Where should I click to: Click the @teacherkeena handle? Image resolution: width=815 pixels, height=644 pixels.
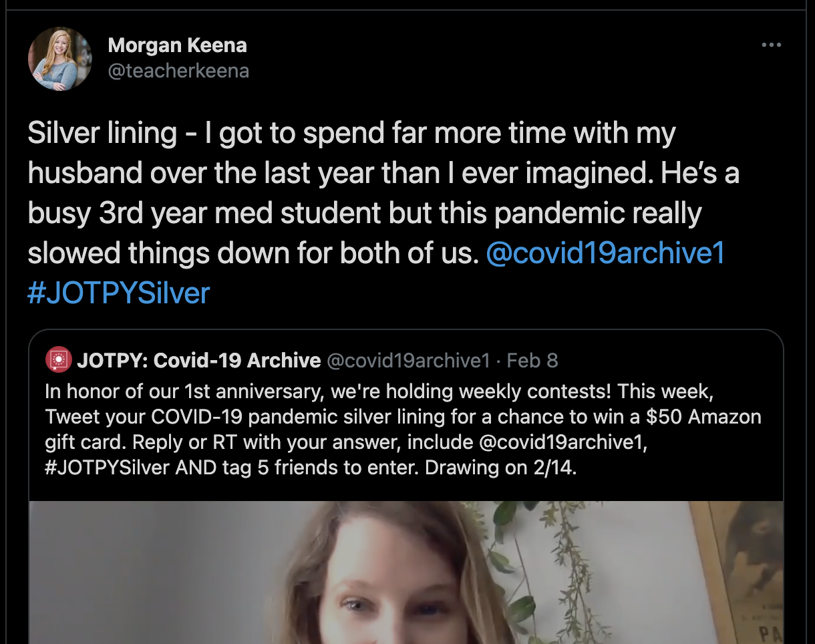(178, 71)
